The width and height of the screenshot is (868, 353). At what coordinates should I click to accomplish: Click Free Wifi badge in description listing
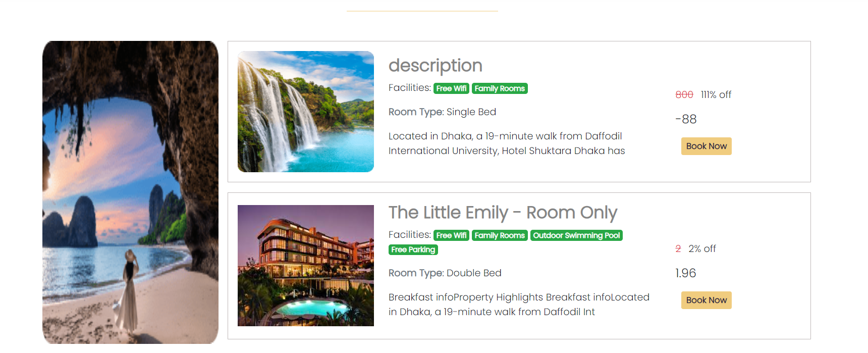[451, 88]
